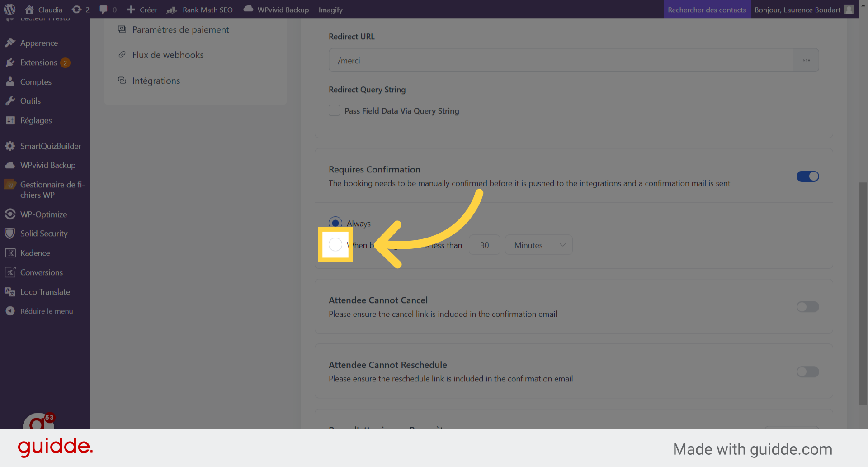Viewport: 868px width, 467px height.
Task: Click the Créer plus icon
Action: 131,10
